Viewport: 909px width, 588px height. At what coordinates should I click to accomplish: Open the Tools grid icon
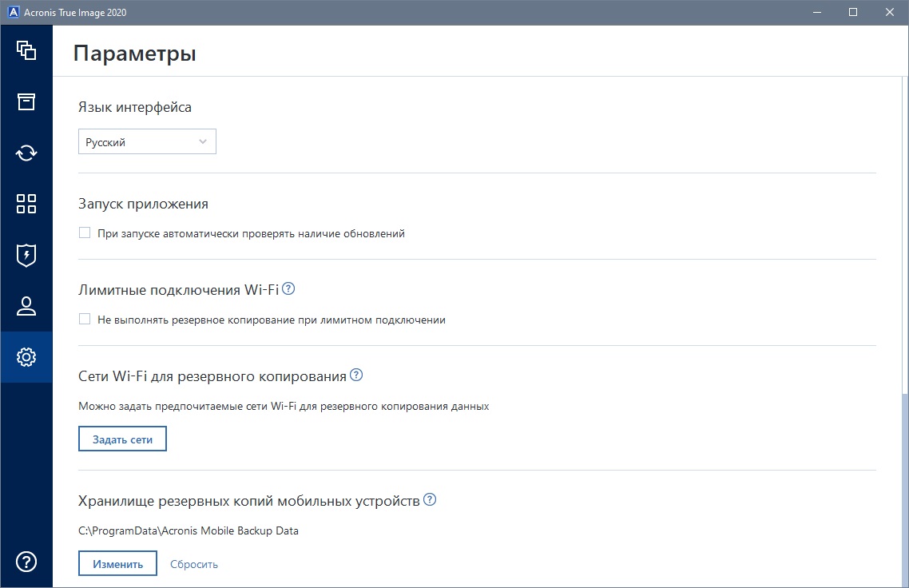point(26,204)
